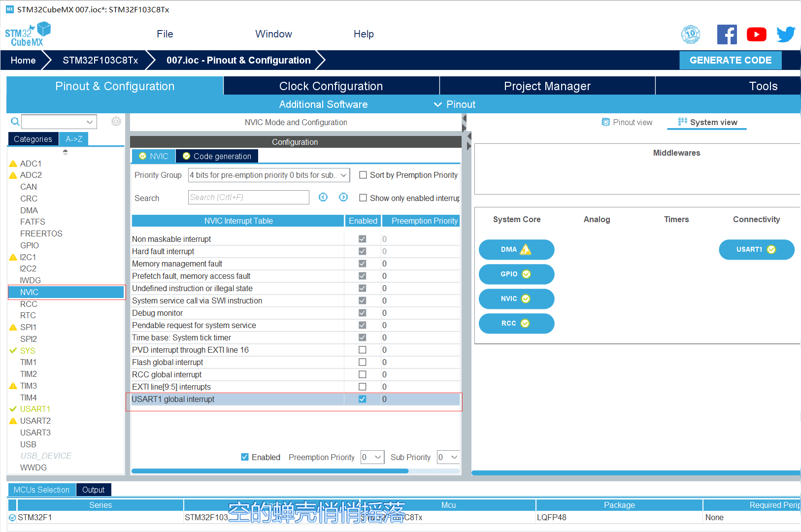Click the NVIC interrupt search field

[248, 197]
